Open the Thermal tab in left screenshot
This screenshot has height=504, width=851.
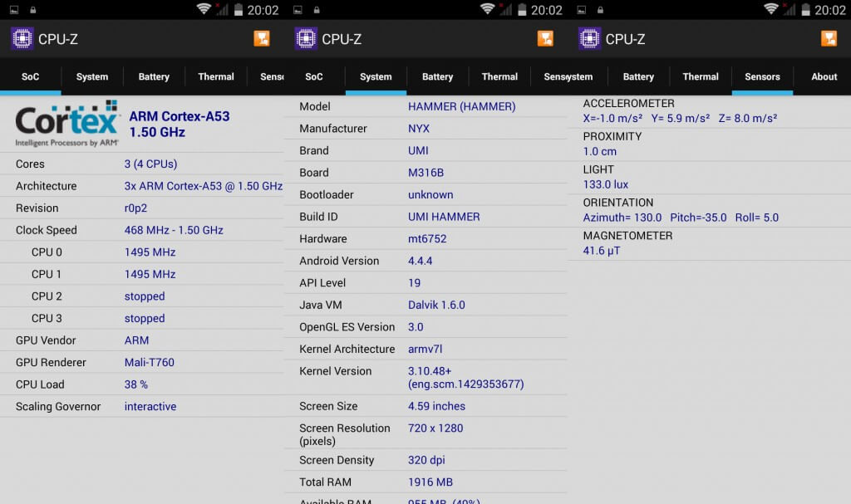[216, 76]
